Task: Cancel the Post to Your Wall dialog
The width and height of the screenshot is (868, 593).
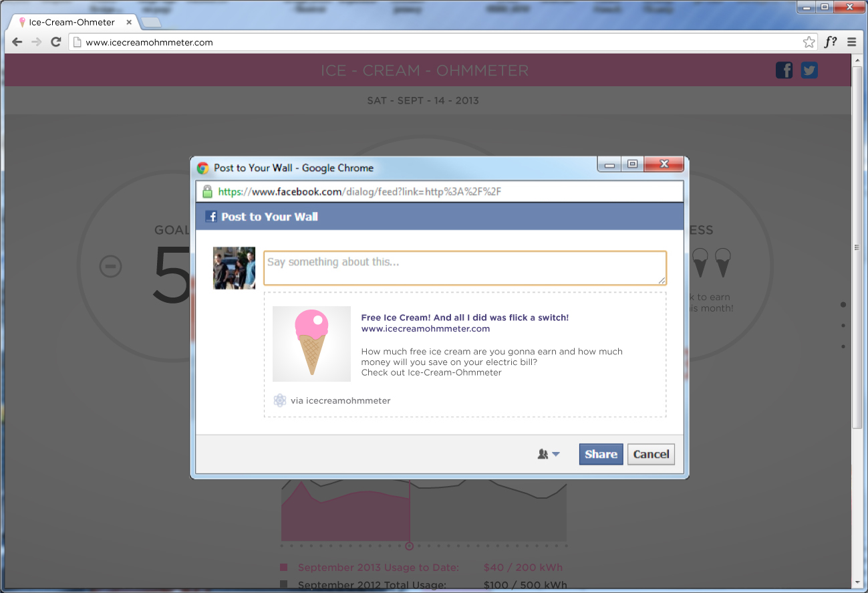Action: point(651,454)
